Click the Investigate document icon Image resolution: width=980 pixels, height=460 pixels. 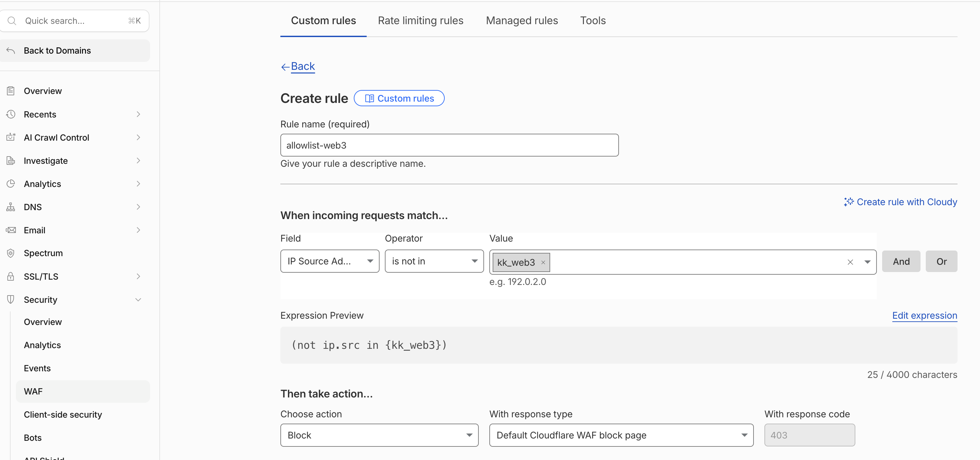click(11, 160)
